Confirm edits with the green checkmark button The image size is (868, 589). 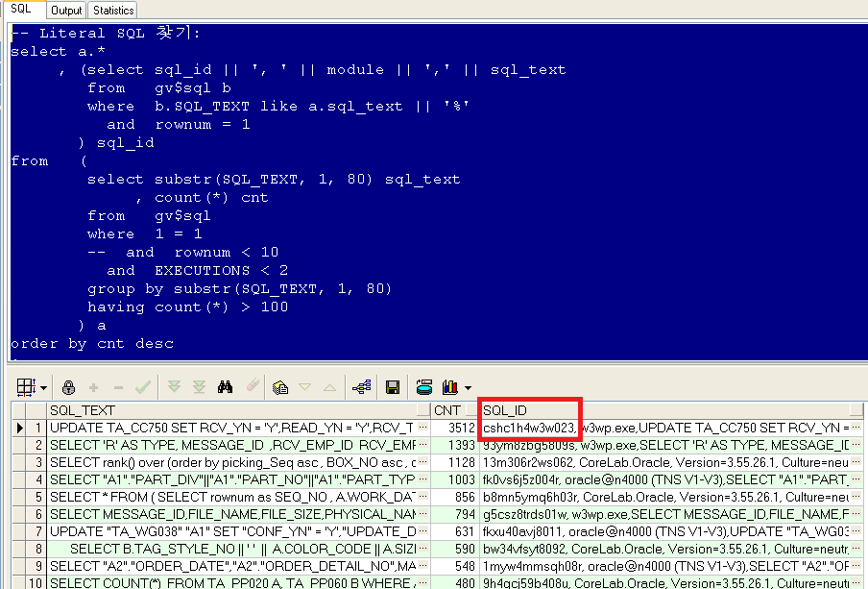pyautogui.click(x=144, y=387)
